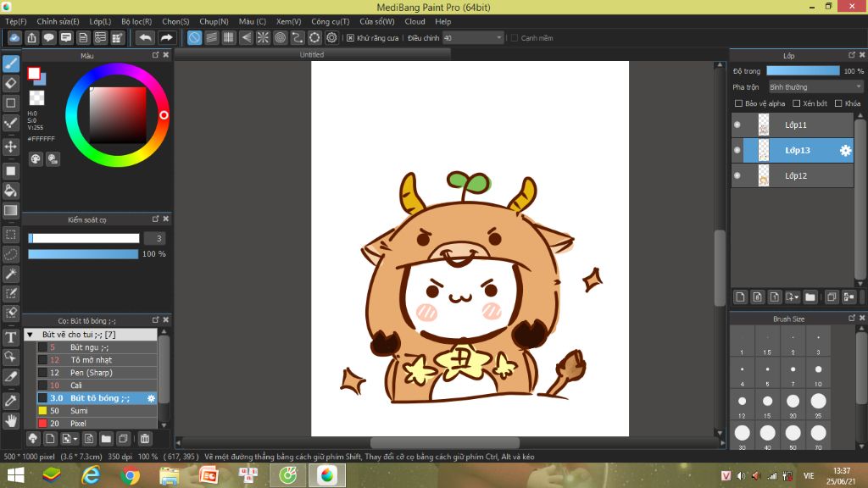Screen dimensions: 868x488
Task: Select the Hand pan tool
Action: point(10,421)
